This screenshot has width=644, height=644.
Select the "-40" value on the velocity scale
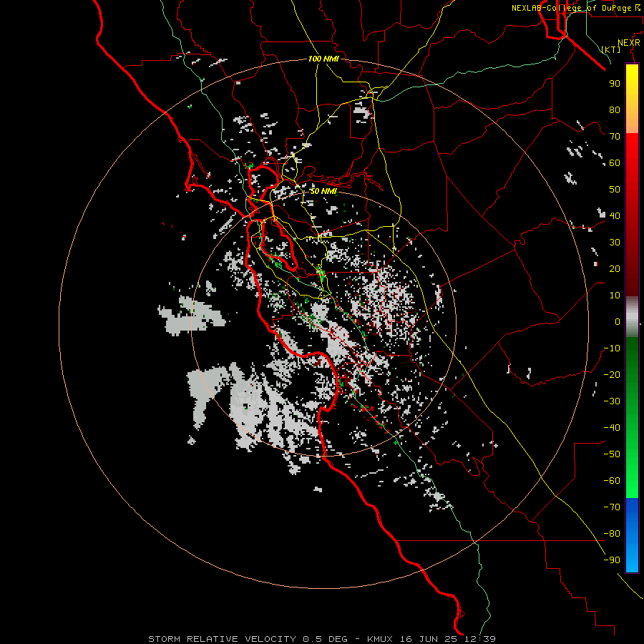(x=612, y=428)
